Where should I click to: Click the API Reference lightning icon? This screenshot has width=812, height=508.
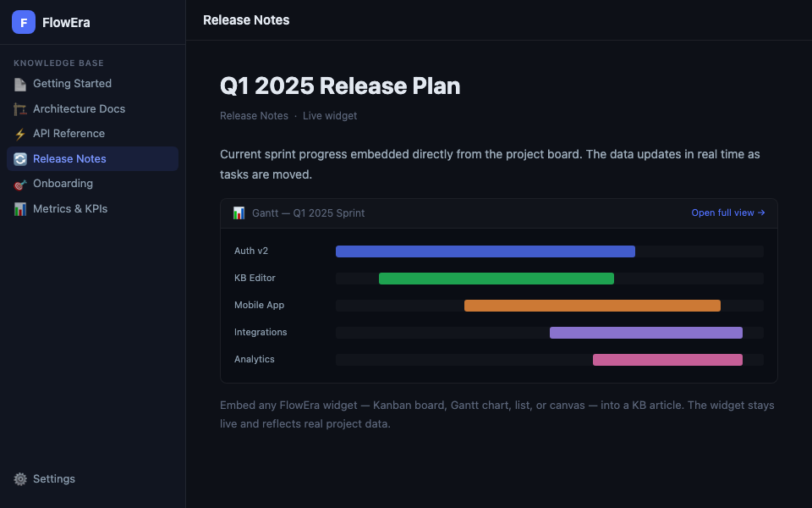(x=20, y=134)
